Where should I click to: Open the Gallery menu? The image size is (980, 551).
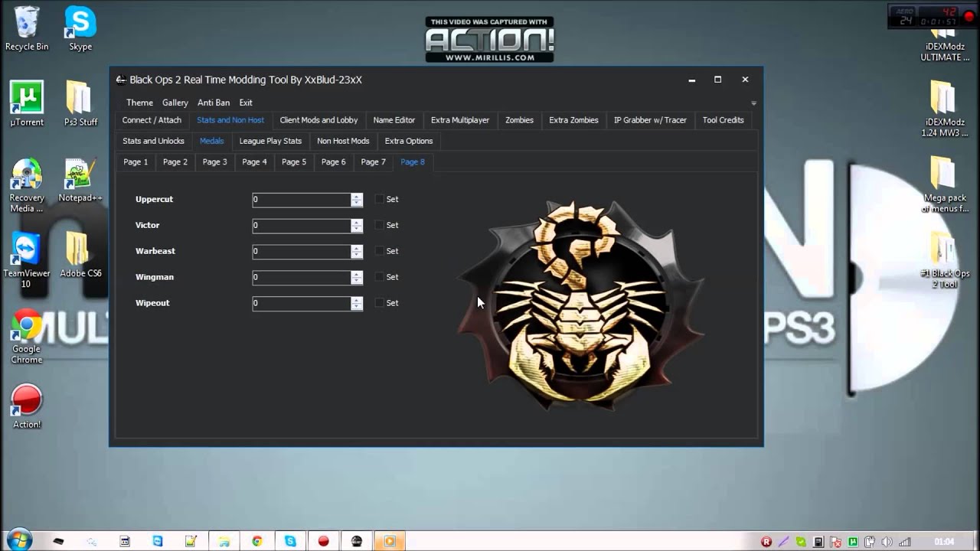175,103
